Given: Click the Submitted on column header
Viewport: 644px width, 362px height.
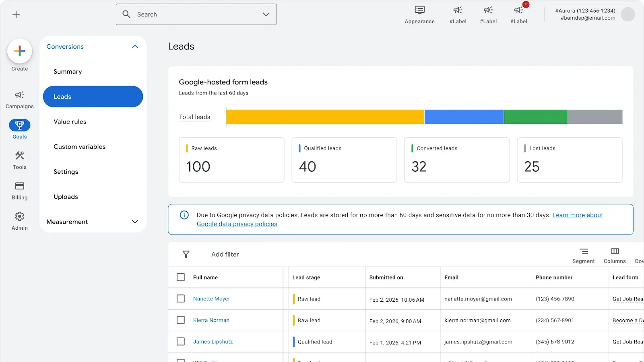Looking at the screenshot, I should 386,278.
